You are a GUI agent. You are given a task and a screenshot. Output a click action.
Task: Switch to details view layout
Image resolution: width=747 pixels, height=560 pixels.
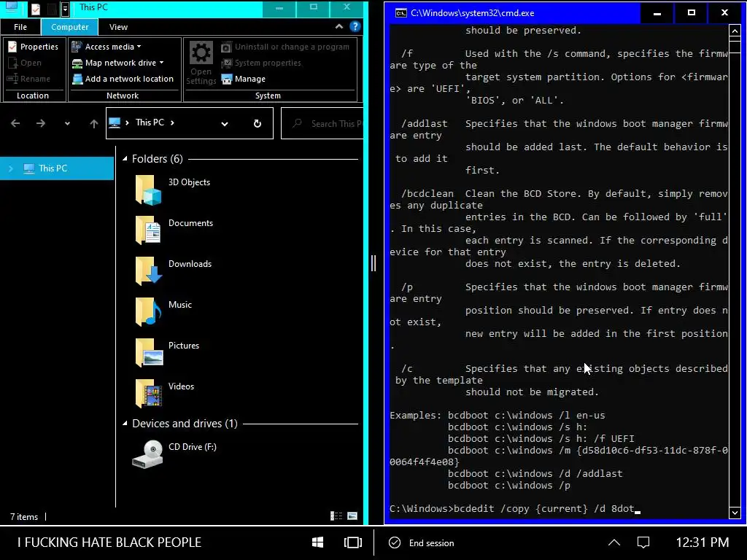tap(336, 516)
